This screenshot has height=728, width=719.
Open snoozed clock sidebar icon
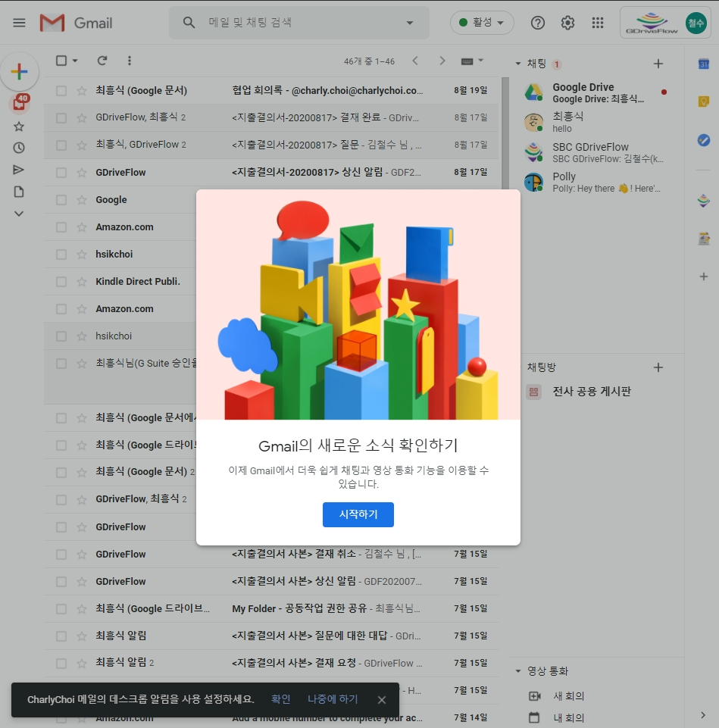coord(19,148)
